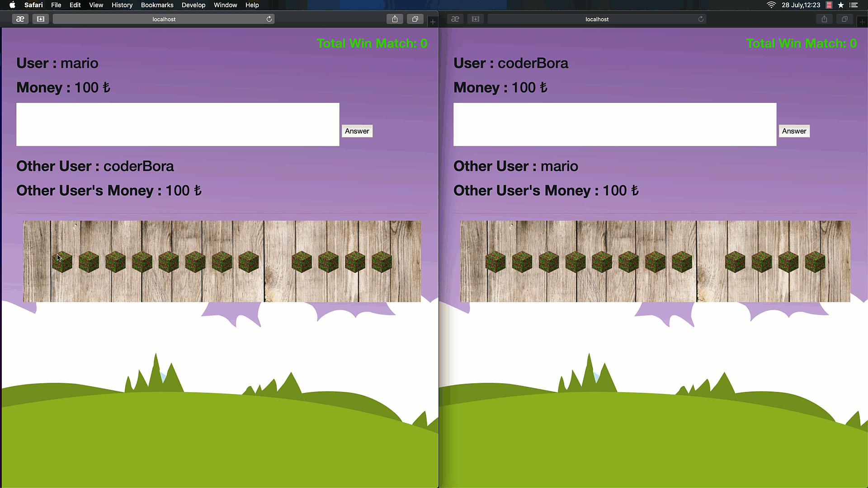Click the Wi-Fi status icon

[771, 5]
